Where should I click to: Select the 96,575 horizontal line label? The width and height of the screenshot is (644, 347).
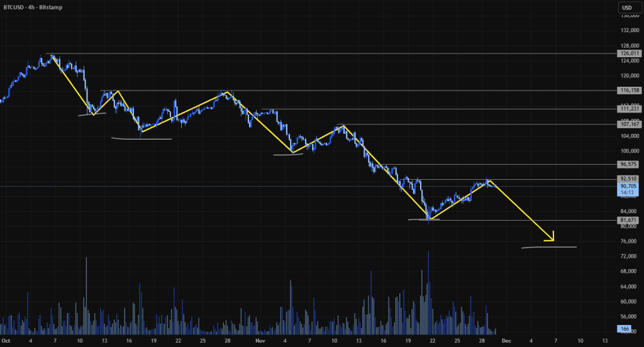[630, 164]
